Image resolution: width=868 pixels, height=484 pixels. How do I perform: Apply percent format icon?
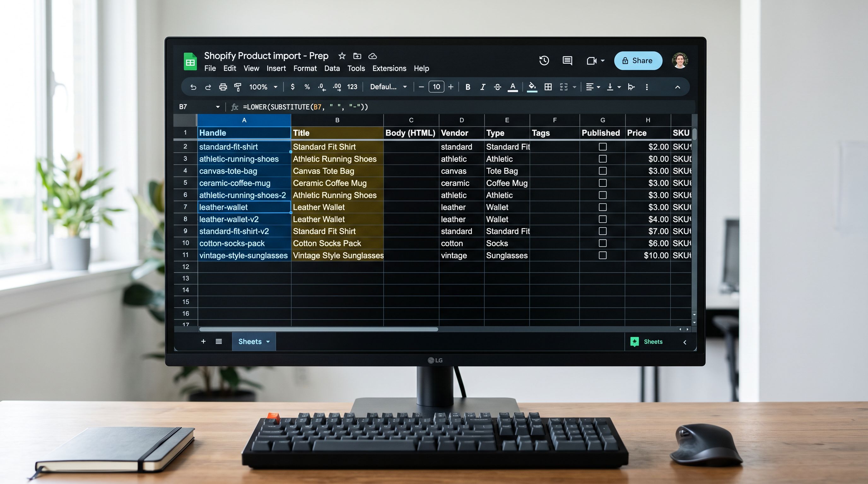pos(307,87)
